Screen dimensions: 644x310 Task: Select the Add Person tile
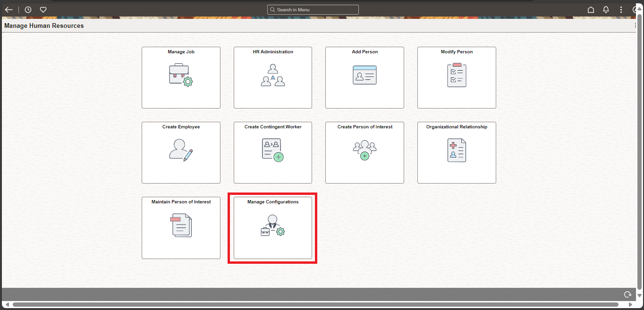(364, 77)
